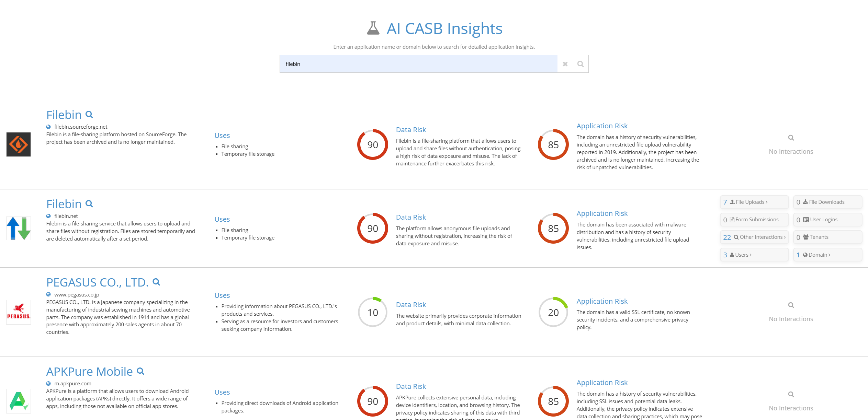Image resolution: width=868 pixels, height=420 pixels.
Task: Click the flask icon beside the AI CASB Insights title
Action: (x=373, y=28)
